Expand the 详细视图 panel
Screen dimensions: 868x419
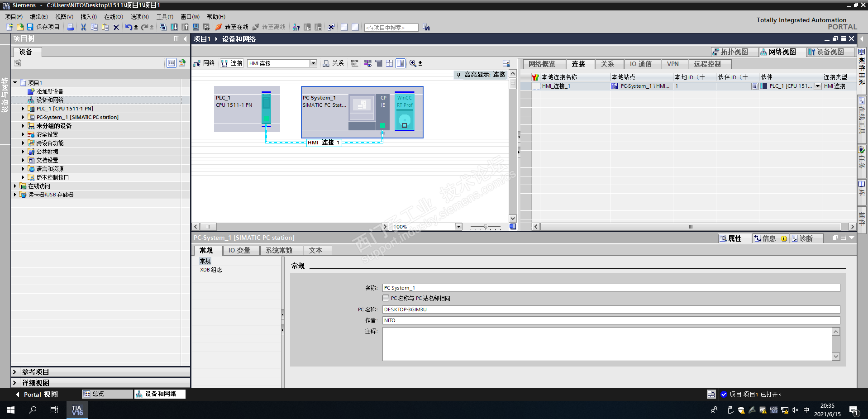14,383
